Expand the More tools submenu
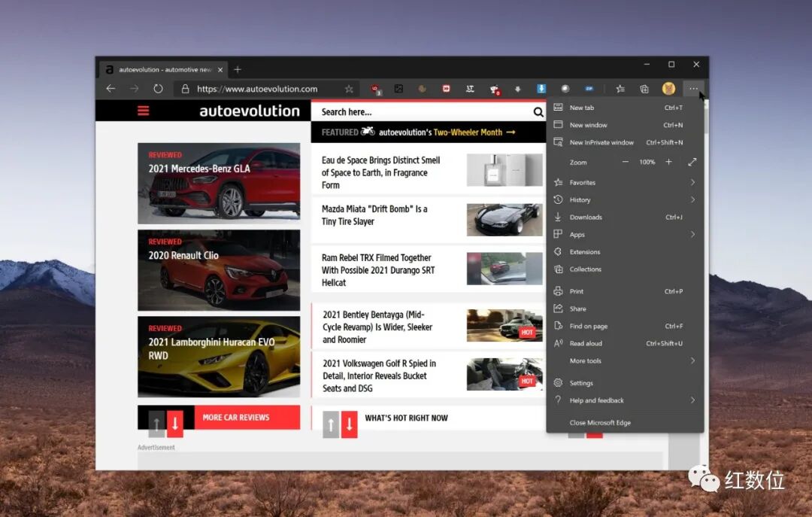This screenshot has height=517, width=812. point(625,361)
